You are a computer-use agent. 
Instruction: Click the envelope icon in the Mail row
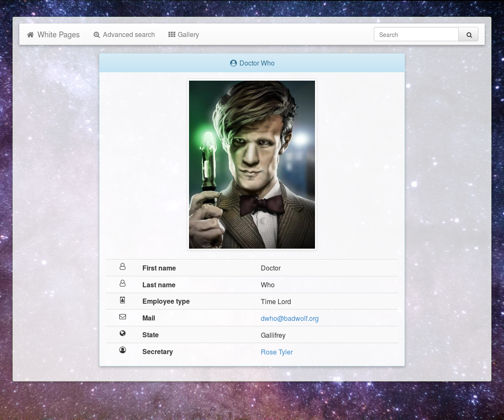123,317
